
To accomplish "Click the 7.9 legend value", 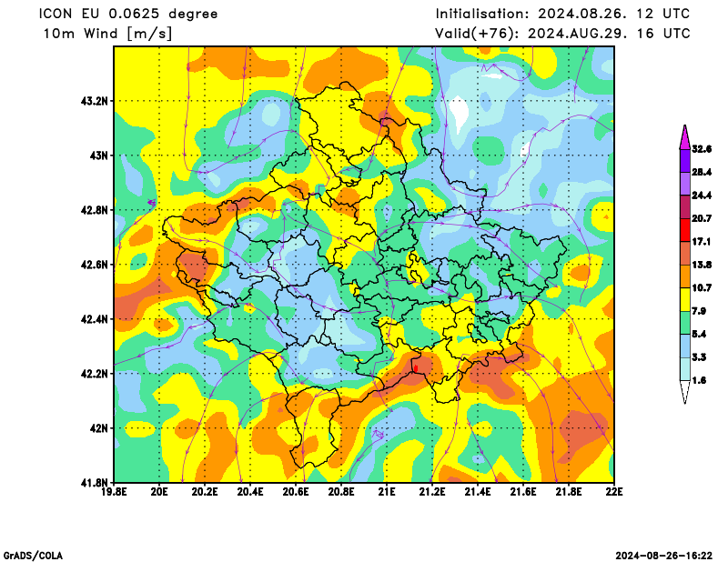I will point(699,311).
